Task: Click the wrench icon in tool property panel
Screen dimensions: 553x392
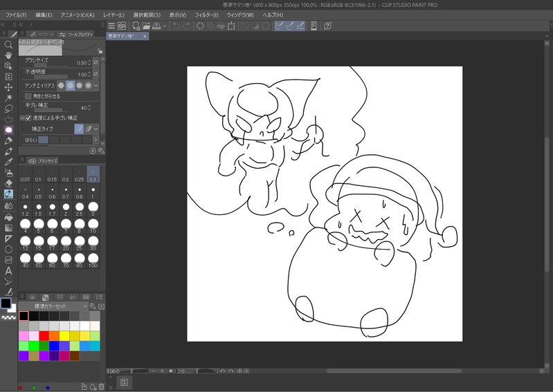Action: tap(101, 151)
